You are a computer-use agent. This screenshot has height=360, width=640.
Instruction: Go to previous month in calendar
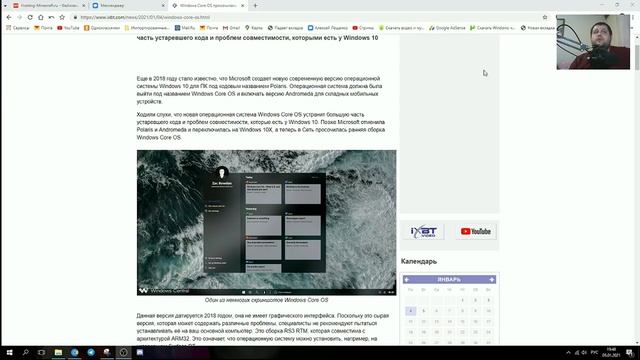pyautogui.click(x=407, y=280)
